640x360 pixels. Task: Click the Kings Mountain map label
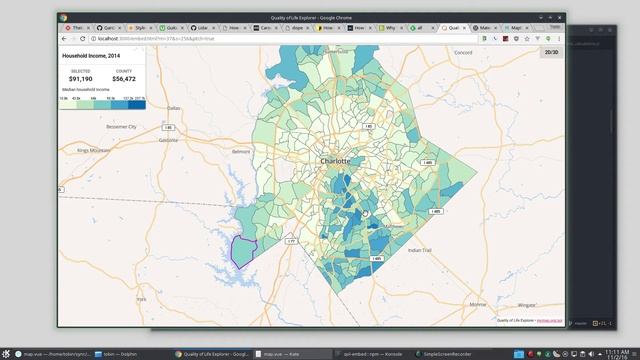[93, 150]
